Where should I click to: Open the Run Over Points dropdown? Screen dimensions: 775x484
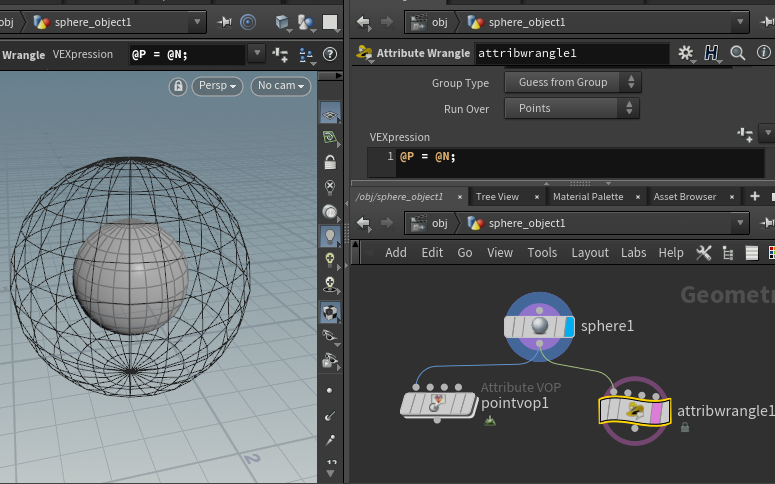(x=572, y=109)
